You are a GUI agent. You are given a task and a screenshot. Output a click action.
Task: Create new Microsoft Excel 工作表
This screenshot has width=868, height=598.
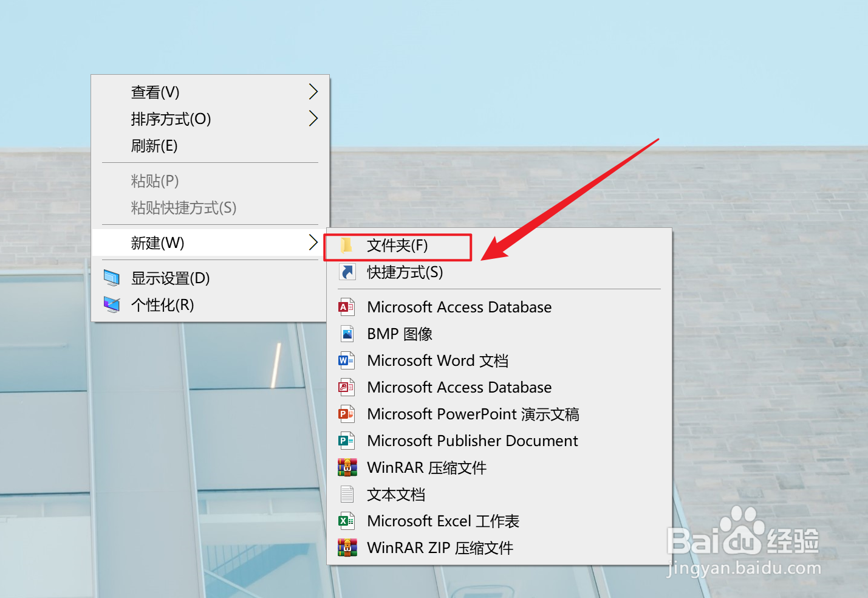click(x=499, y=521)
